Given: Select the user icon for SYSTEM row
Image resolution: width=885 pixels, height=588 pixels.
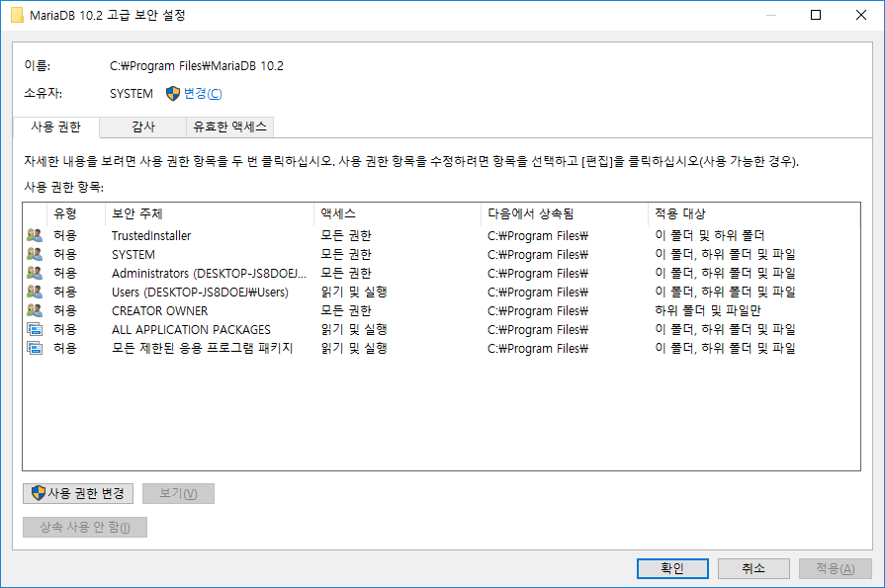Looking at the screenshot, I should (x=35, y=254).
